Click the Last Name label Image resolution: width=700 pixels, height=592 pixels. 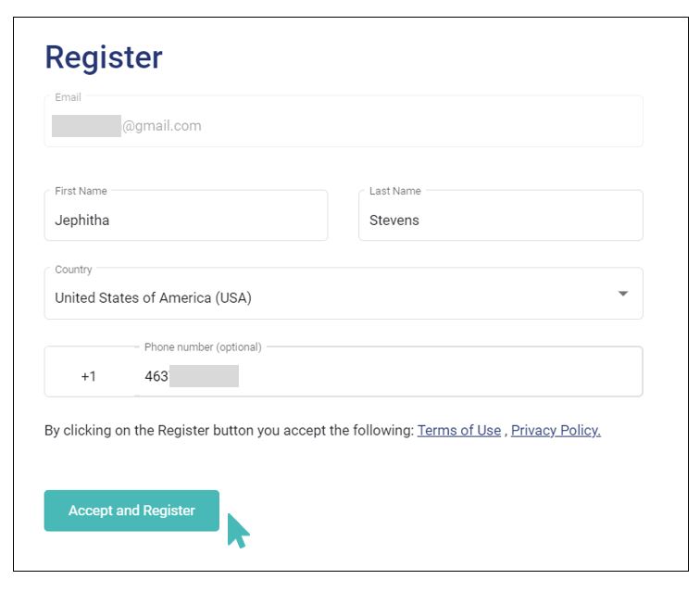[x=395, y=191]
